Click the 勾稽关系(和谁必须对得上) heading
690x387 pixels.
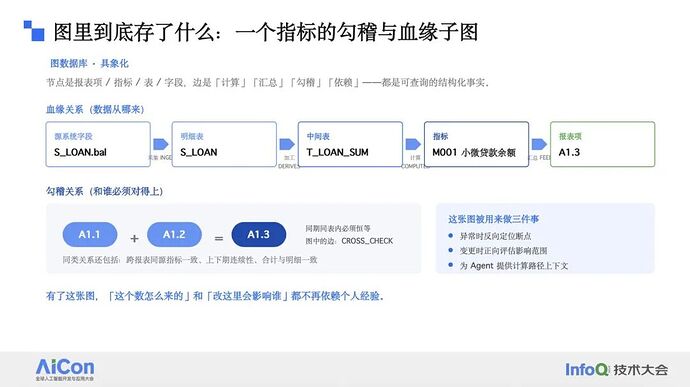105,191
